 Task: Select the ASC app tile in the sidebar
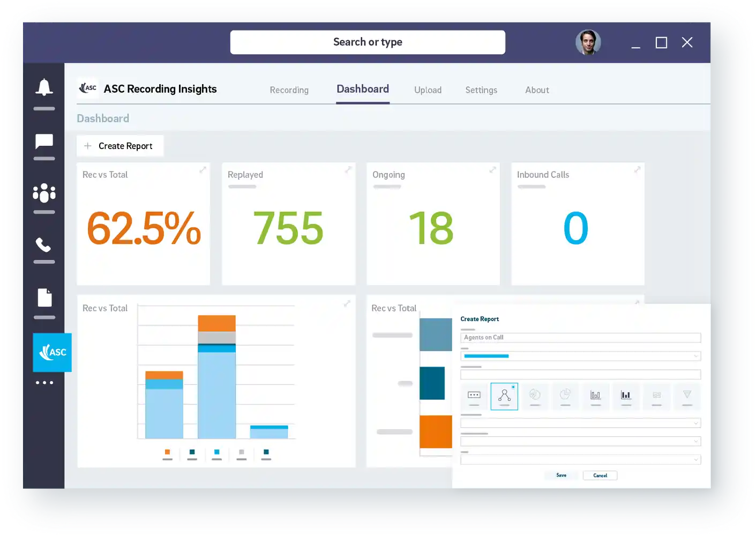(x=52, y=352)
